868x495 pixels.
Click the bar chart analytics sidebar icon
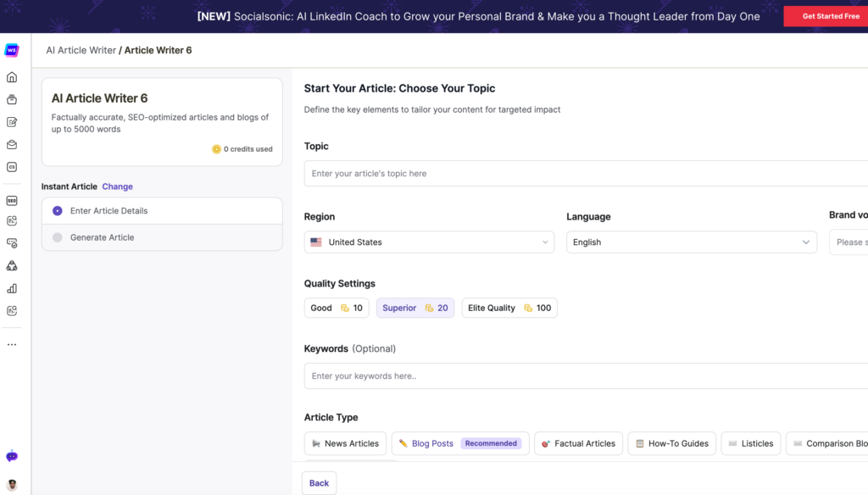12,288
